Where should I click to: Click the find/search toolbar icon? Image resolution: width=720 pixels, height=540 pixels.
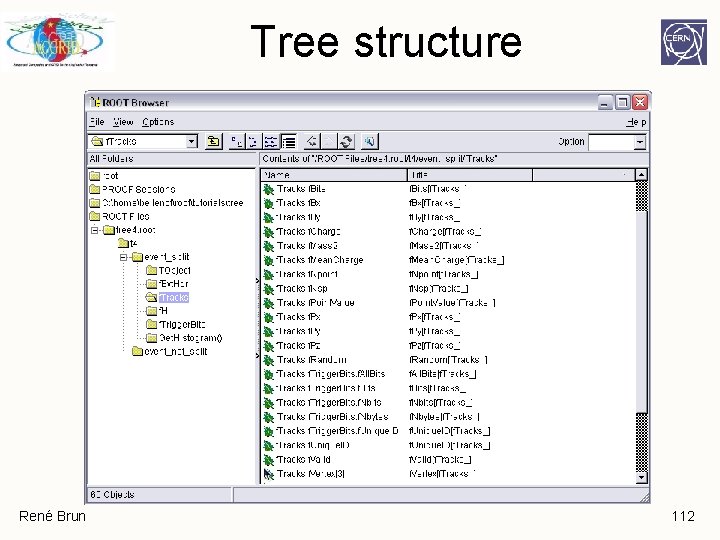(370, 141)
